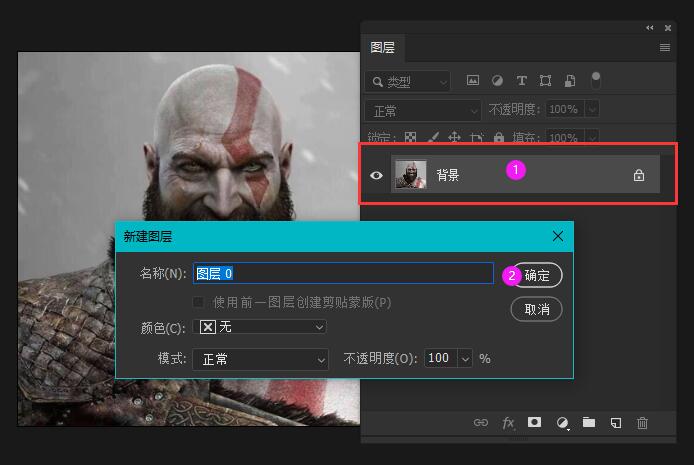Open the 正常 blend mode dropdown in Layers panel
This screenshot has height=465, width=694.
(x=423, y=111)
